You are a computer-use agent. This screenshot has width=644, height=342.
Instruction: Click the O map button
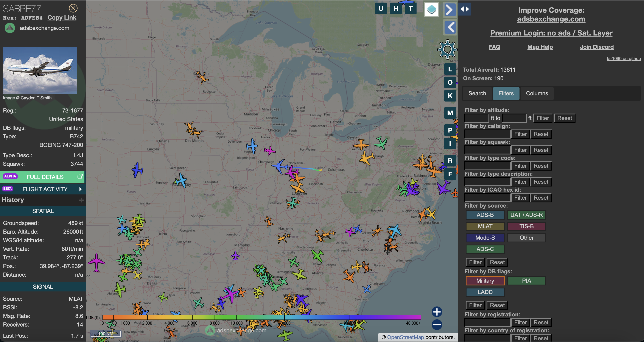(450, 82)
